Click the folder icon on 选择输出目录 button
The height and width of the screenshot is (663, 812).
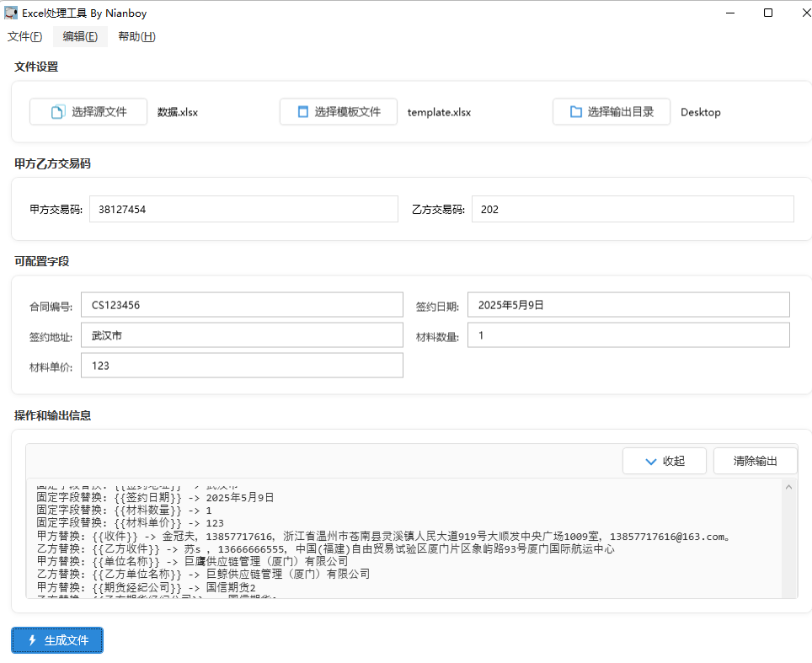coord(576,112)
